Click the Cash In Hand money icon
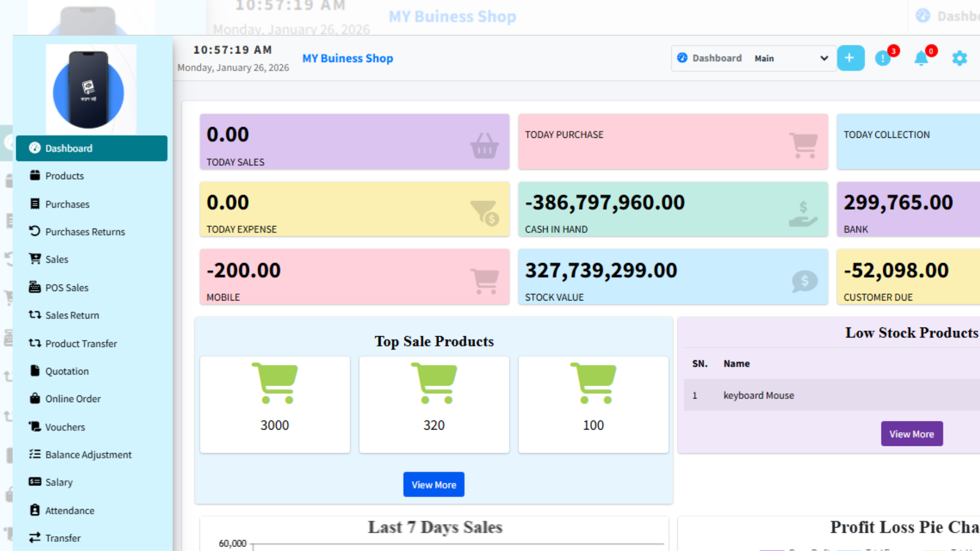Screen dimensions: 980x551 (x=803, y=213)
